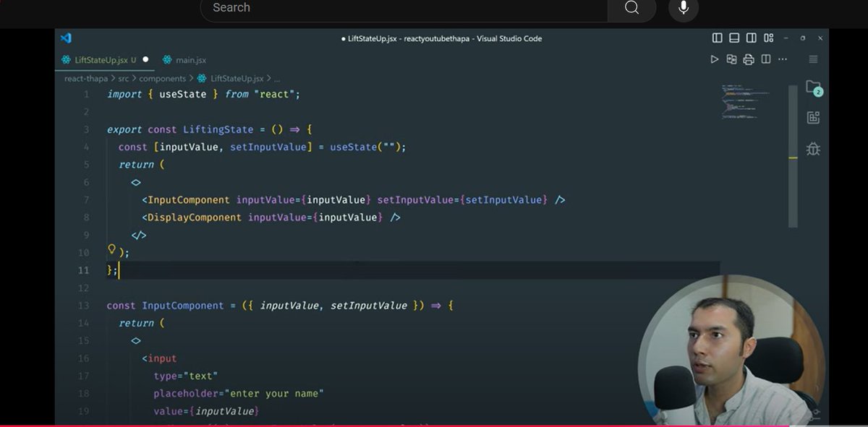Image resolution: width=868 pixels, height=427 pixels.
Task: Run the file with the play icon
Action: tap(715, 59)
